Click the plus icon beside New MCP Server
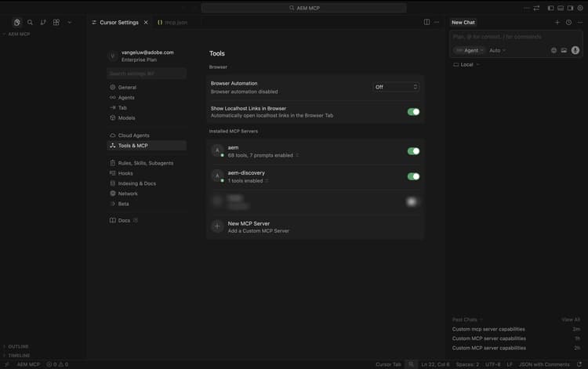Viewport: 588px width, 369px height. point(217,226)
